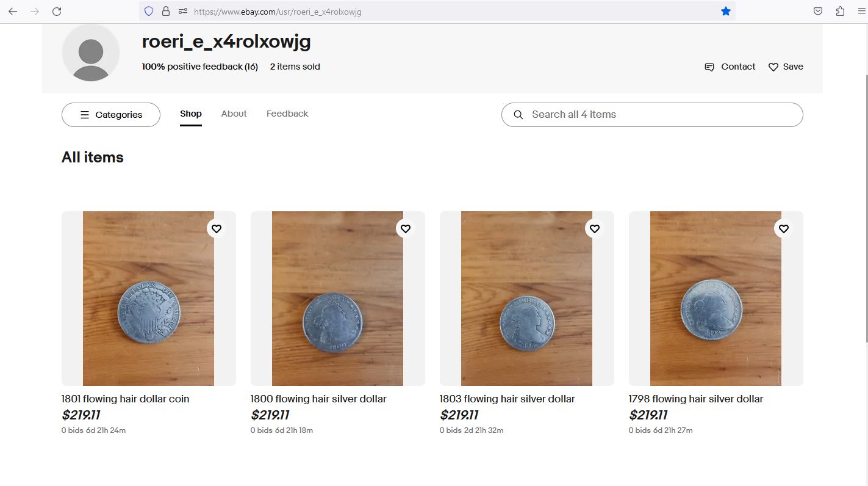Screen dimensions: 868x486
Task: Switch to the About tab
Action: [234, 114]
